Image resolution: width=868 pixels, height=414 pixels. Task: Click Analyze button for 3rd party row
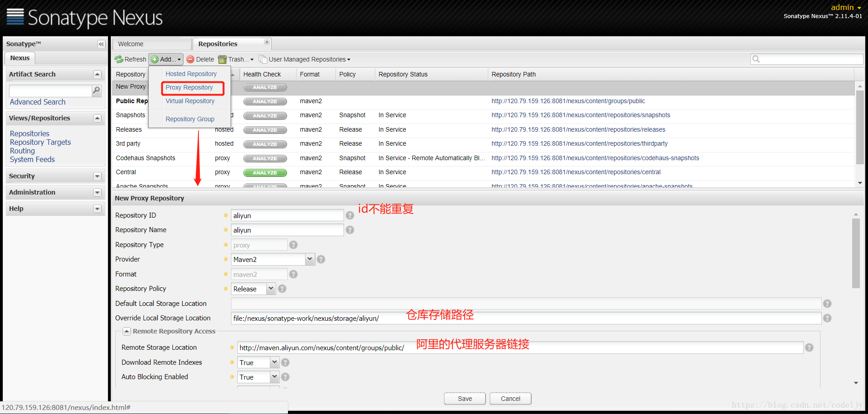tap(265, 144)
